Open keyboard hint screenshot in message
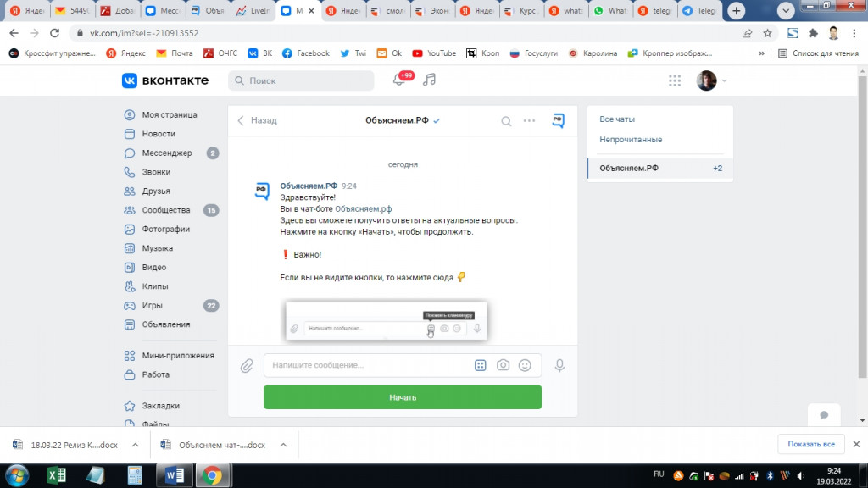 coord(387,321)
